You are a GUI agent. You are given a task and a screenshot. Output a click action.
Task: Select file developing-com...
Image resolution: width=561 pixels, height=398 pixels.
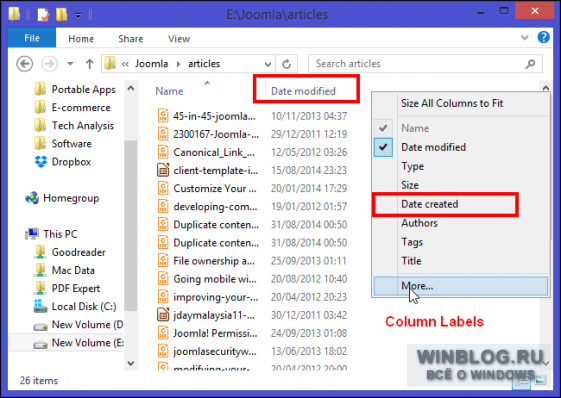(215, 207)
